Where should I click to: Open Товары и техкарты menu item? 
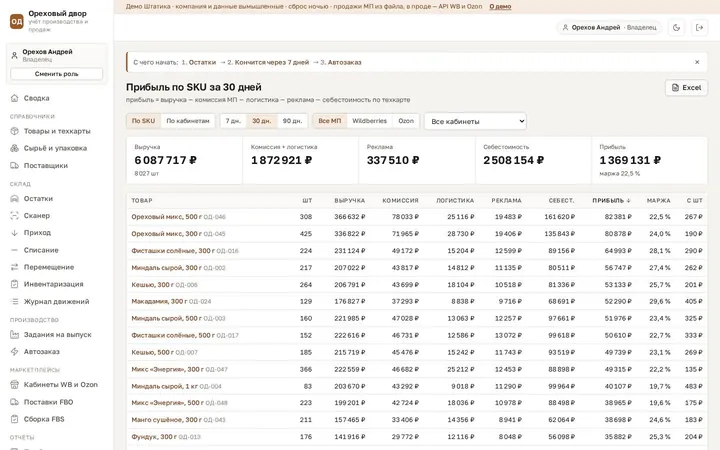[x=57, y=131]
